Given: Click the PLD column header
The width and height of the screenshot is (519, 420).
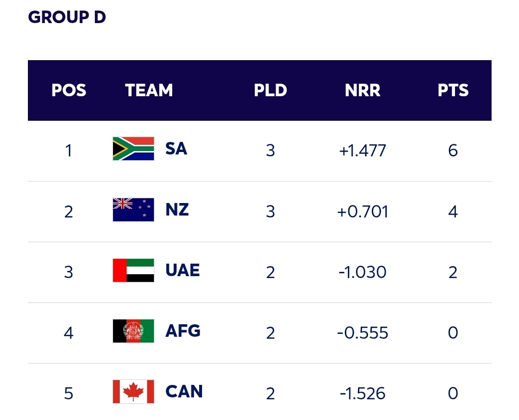Looking at the screenshot, I should [x=270, y=90].
